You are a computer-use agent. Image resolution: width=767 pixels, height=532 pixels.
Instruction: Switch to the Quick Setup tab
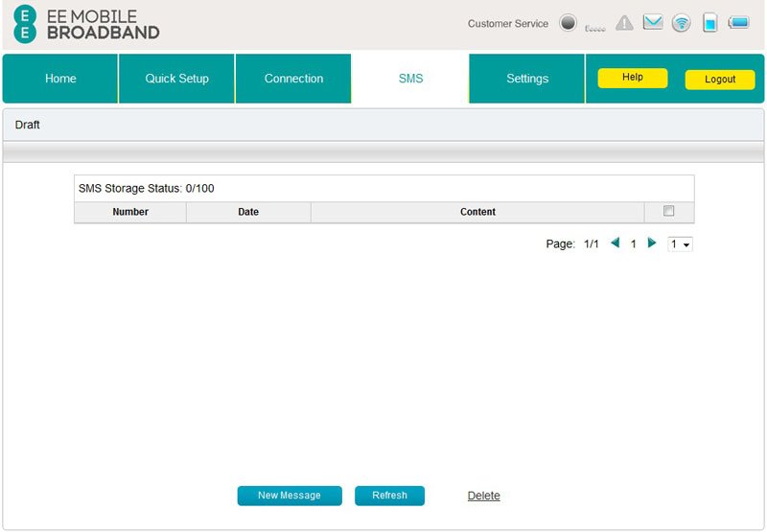point(176,79)
